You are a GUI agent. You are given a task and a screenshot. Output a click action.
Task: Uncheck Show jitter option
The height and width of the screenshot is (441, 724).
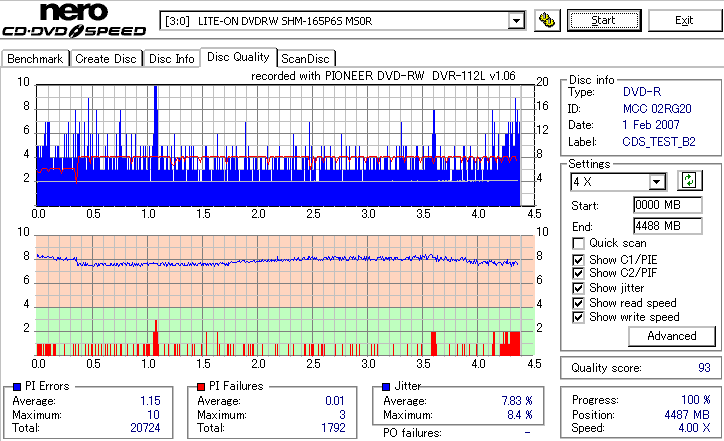pos(578,288)
